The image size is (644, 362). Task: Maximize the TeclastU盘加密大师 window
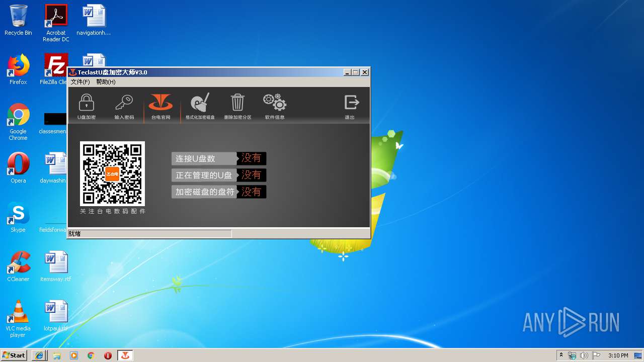pos(355,72)
